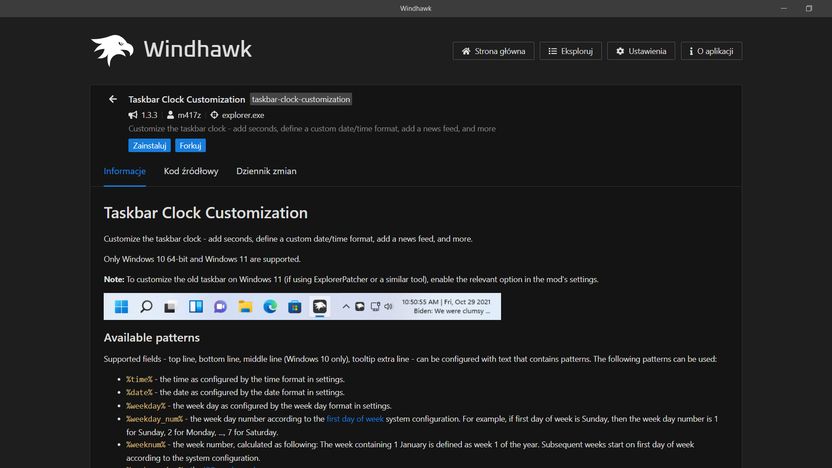The height and width of the screenshot is (468, 832).
Task: Click the explorer.exe target crosshair icon
Action: click(x=214, y=115)
